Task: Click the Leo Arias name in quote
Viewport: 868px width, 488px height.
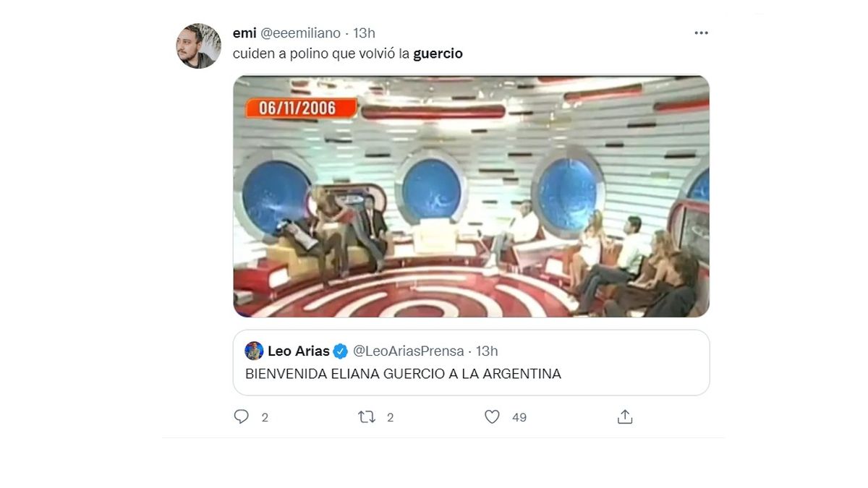Action: [298, 351]
